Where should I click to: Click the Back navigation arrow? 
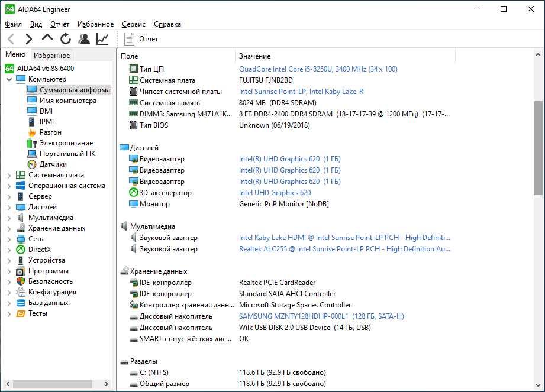coord(11,39)
